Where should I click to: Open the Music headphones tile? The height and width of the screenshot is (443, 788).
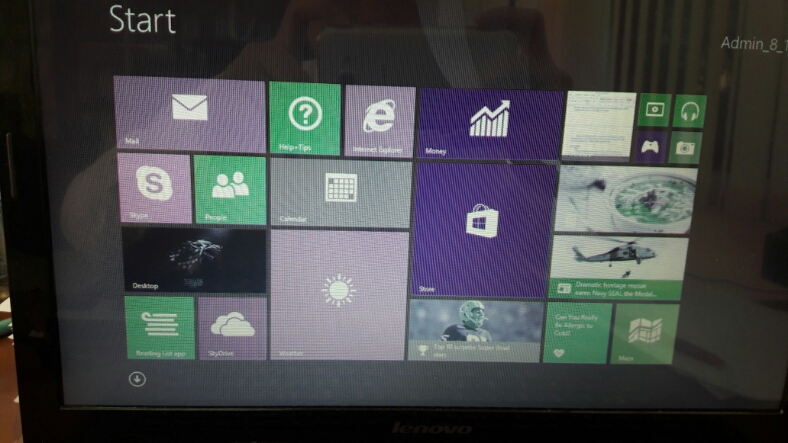(x=690, y=112)
